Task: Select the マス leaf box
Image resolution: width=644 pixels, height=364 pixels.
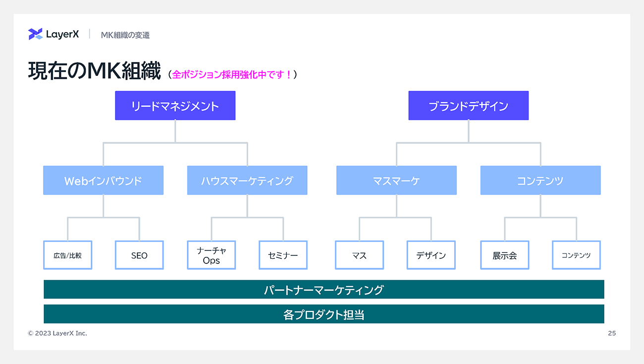Action: [x=359, y=255]
